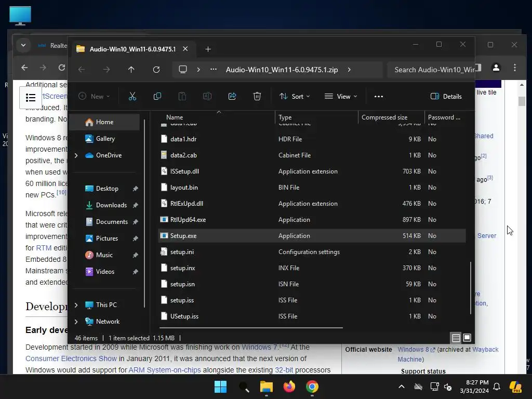532x399 pixels.
Task: Click Consumer Electronics Show link
Action: pyautogui.click(x=71, y=358)
